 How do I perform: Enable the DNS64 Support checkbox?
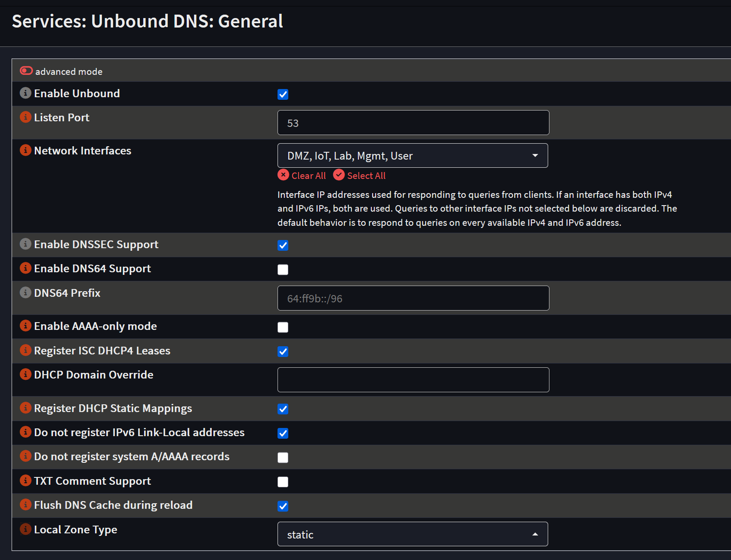[283, 270]
